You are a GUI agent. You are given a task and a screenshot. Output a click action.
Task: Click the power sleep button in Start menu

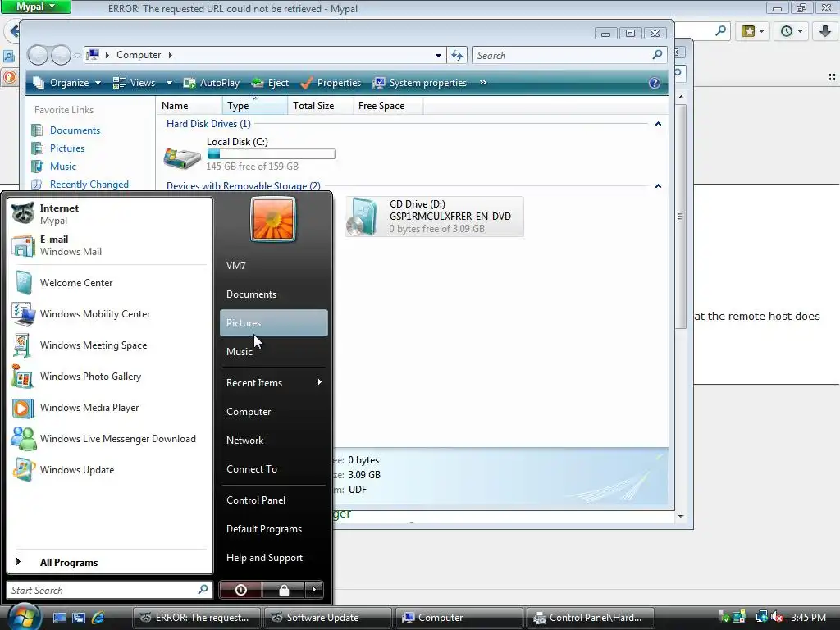240,590
